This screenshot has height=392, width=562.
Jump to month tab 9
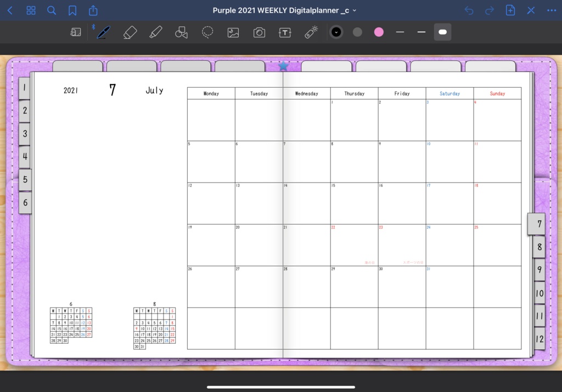pyautogui.click(x=539, y=270)
